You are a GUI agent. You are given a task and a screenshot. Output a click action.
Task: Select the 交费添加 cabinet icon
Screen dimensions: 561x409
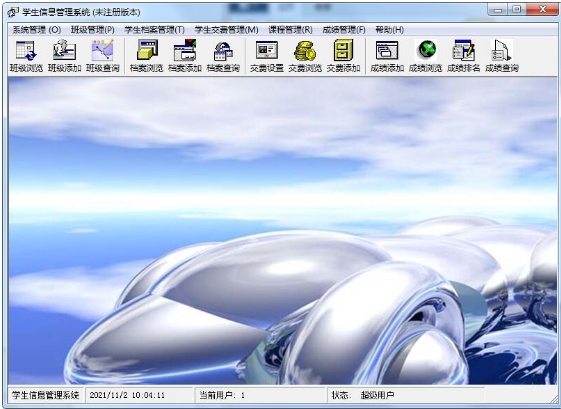point(343,56)
